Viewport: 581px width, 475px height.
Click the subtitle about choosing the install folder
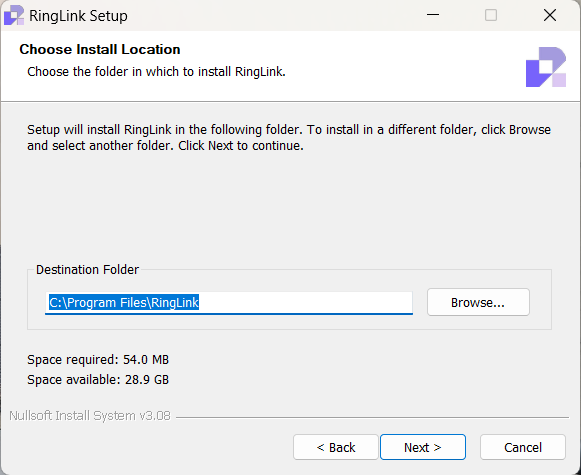[156, 72]
